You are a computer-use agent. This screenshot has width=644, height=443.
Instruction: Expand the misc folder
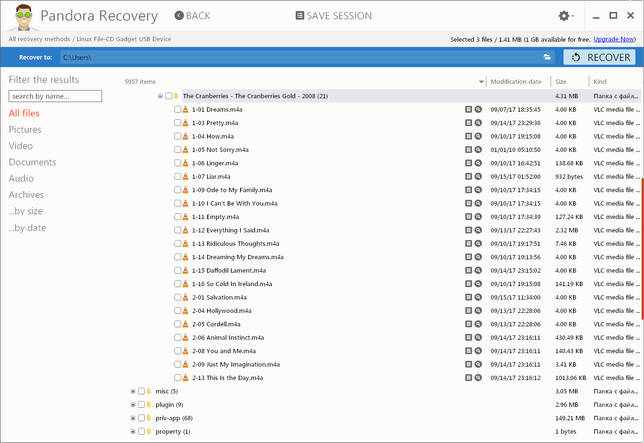pos(133,391)
